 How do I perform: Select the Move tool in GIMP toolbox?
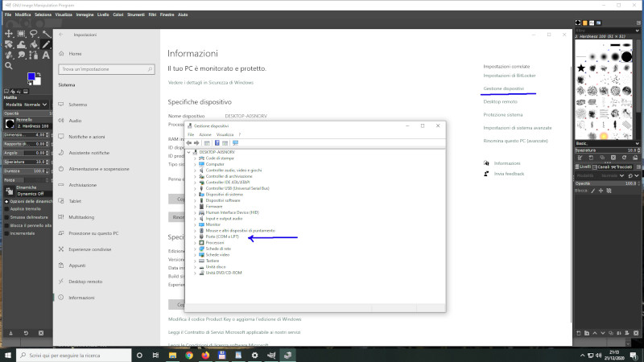pyautogui.click(x=9, y=34)
